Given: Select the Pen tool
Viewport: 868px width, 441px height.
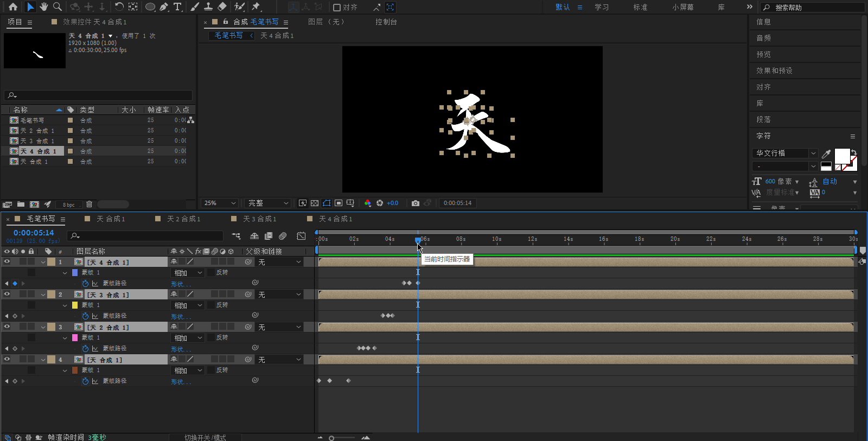Looking at the screenshot, I should pos(164,7).
